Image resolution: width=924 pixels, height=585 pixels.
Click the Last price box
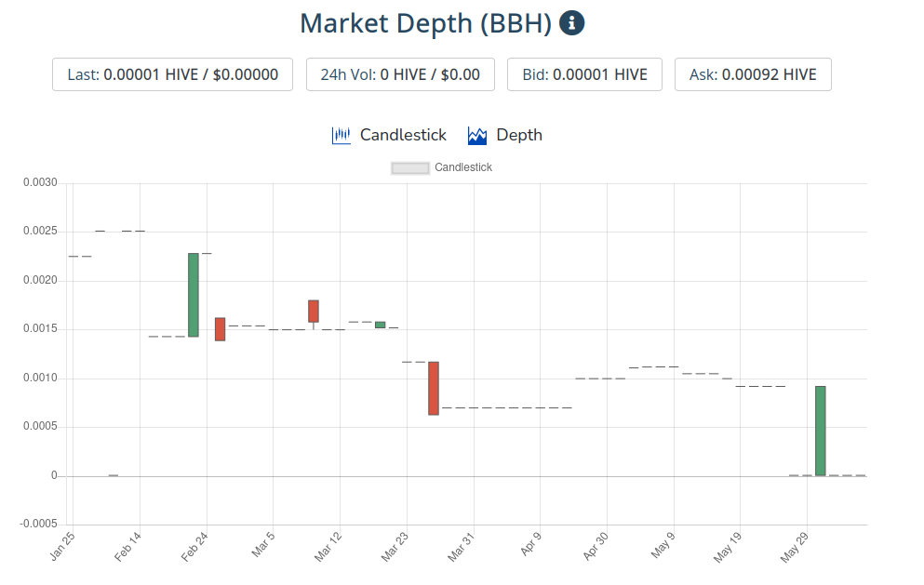pos(173,74)
